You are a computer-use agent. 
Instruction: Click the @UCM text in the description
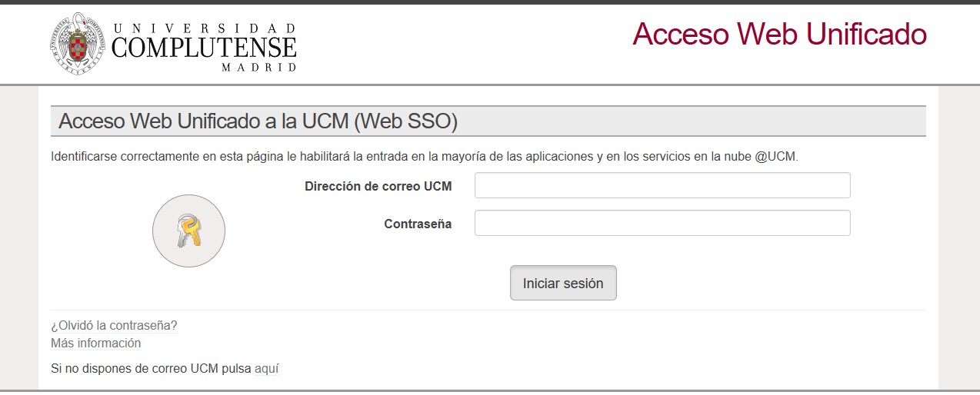tap(775, 157)
